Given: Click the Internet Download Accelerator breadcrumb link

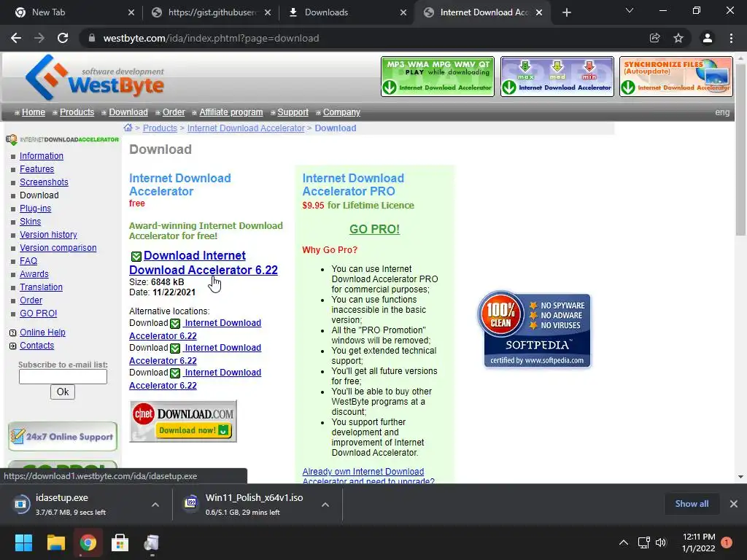Looking at the screenshot, I should [246, 128].
